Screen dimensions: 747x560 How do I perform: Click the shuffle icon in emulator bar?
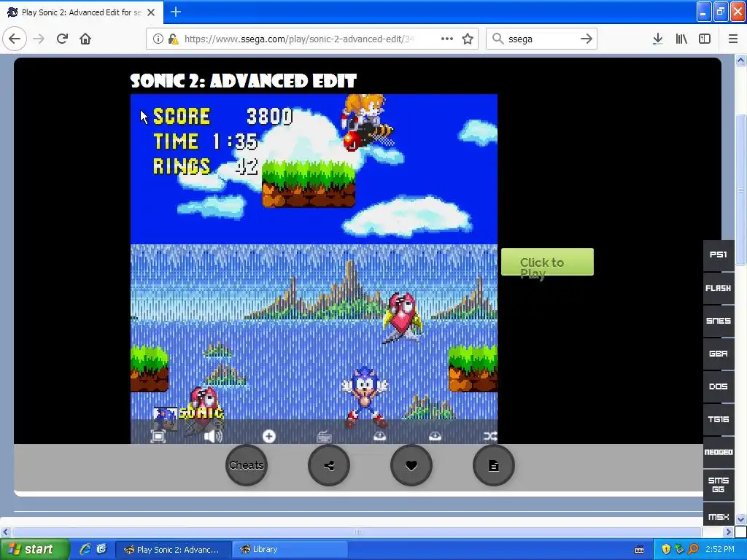[490, 436]
